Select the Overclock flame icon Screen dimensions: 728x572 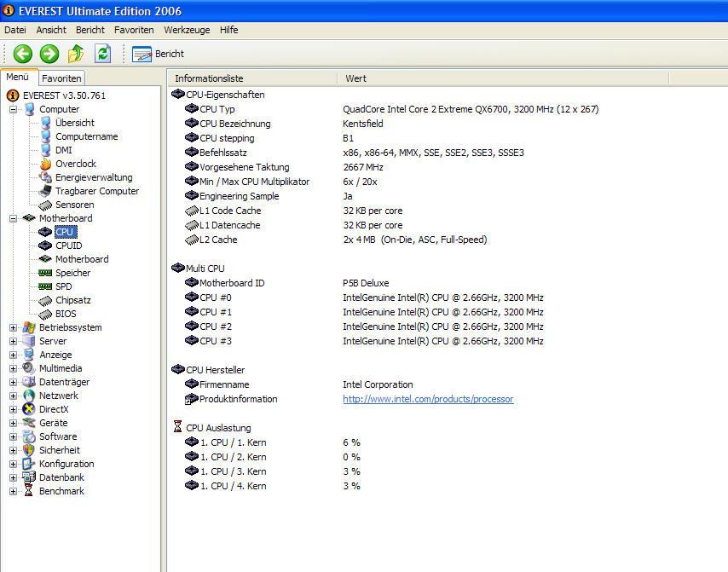coord(45,164)
